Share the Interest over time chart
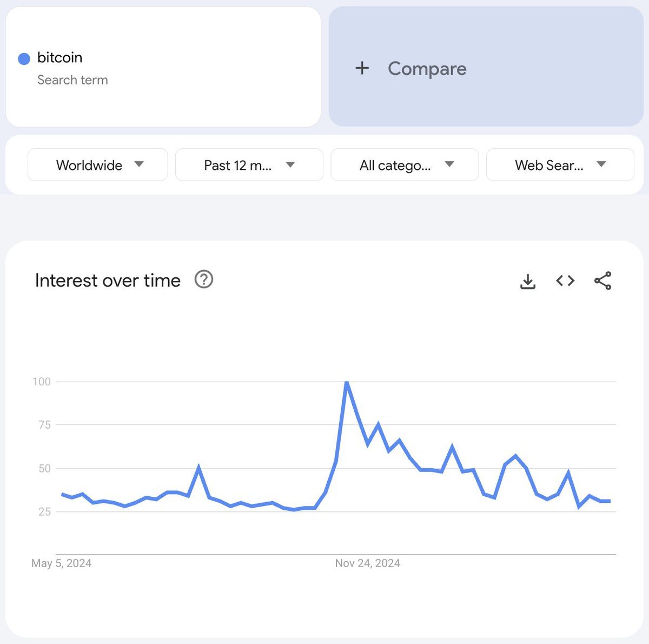 pos(602,280)
